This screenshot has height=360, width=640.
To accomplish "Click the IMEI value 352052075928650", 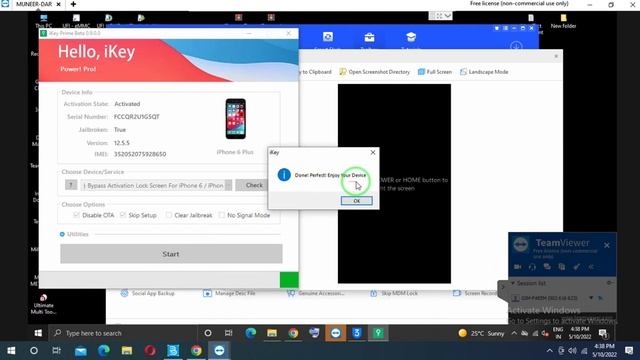I will pyautogui.click(x=140, y=154).
